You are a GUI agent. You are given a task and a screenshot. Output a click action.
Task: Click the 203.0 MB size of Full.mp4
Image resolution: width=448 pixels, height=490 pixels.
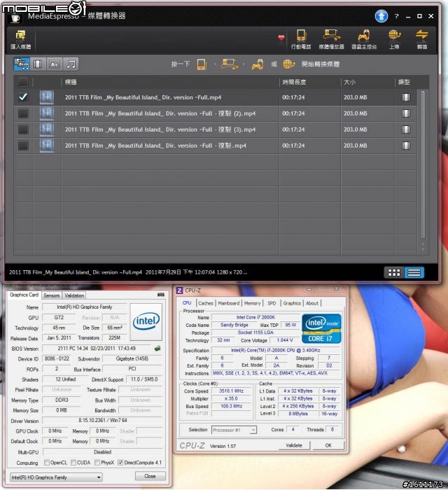coord(355,97)
